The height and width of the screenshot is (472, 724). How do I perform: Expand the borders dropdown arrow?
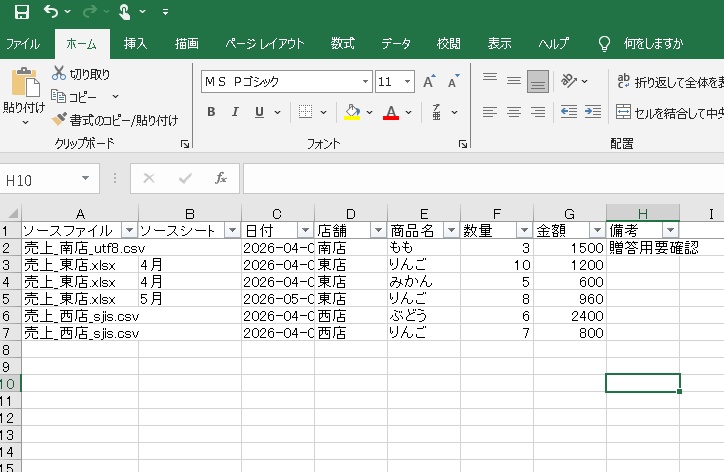point(324,112)
